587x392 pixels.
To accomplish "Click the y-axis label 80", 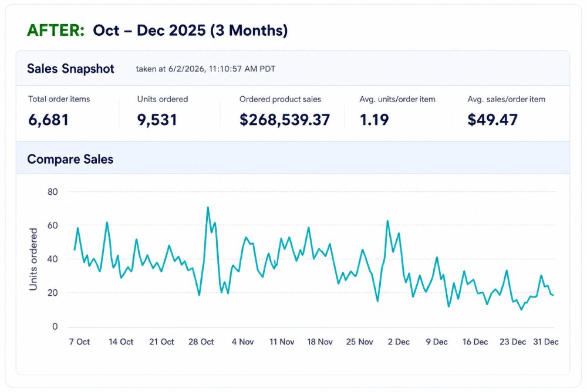I will point(53,192).
